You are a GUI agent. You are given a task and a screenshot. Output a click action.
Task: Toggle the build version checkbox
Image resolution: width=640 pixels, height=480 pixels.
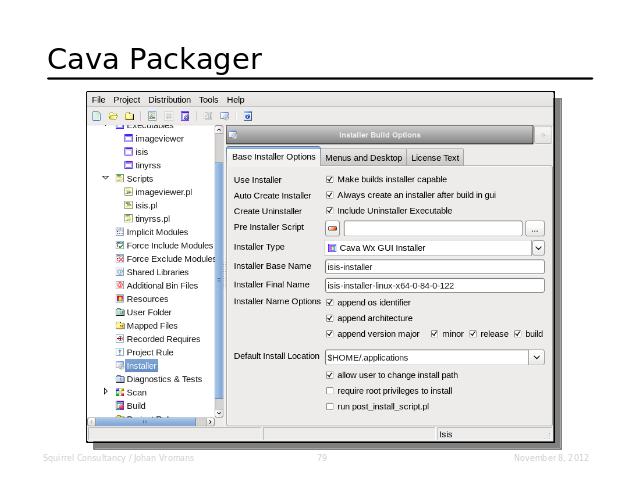(x=518, y=334)
